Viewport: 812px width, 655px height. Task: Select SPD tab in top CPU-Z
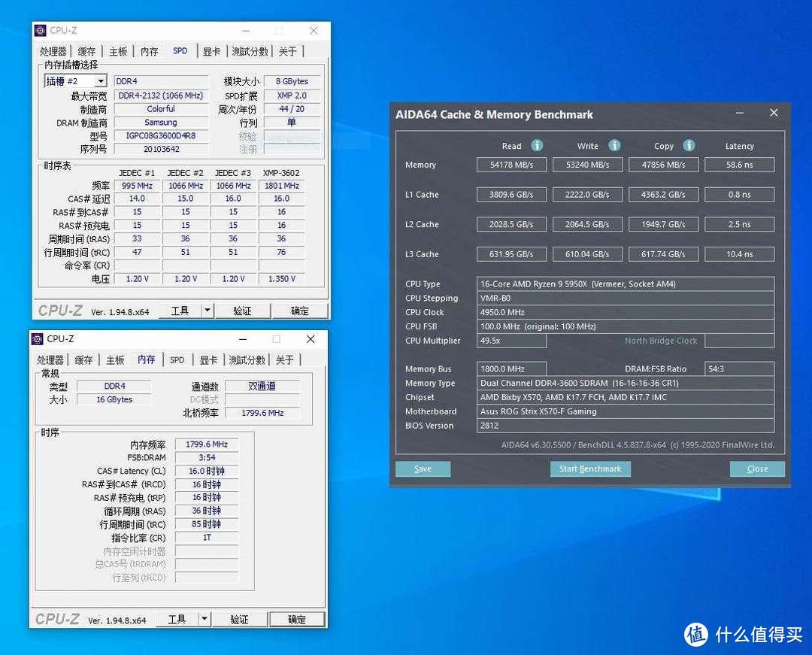coord(180,50)
